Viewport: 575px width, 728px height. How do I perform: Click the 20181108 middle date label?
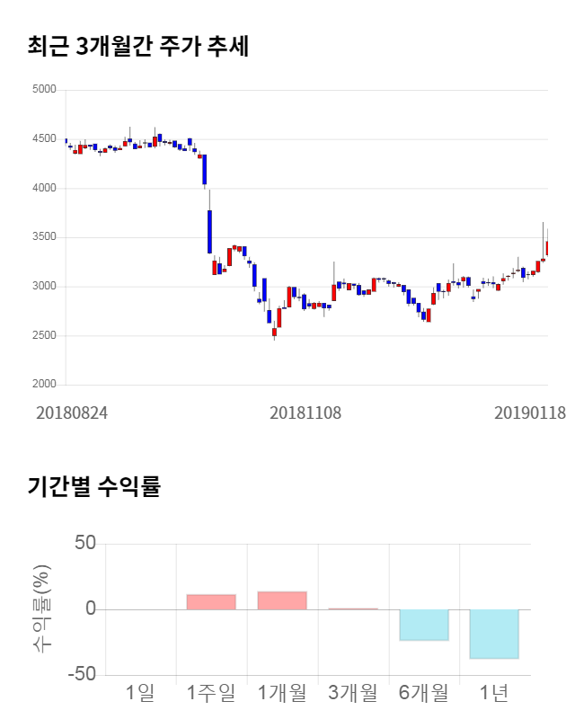(305, 413)
